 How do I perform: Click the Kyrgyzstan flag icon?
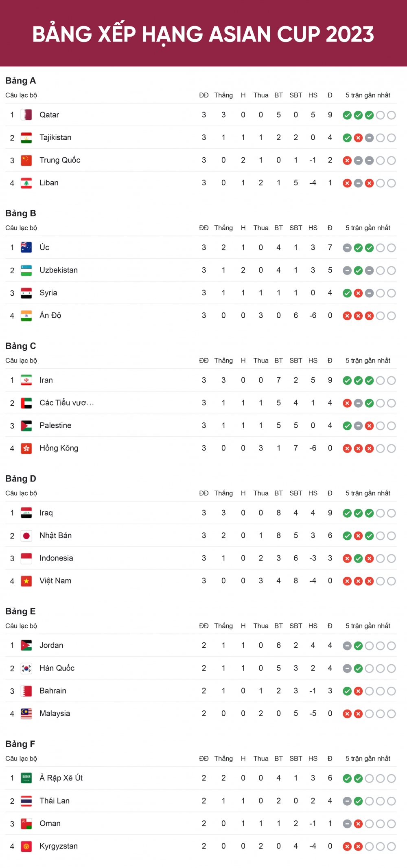pos(26,846)
